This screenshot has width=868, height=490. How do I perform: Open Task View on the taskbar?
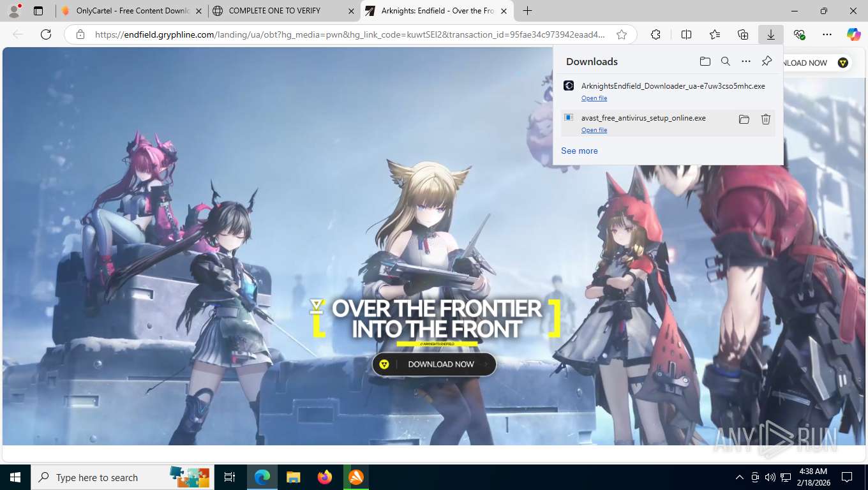click(230, 477)
